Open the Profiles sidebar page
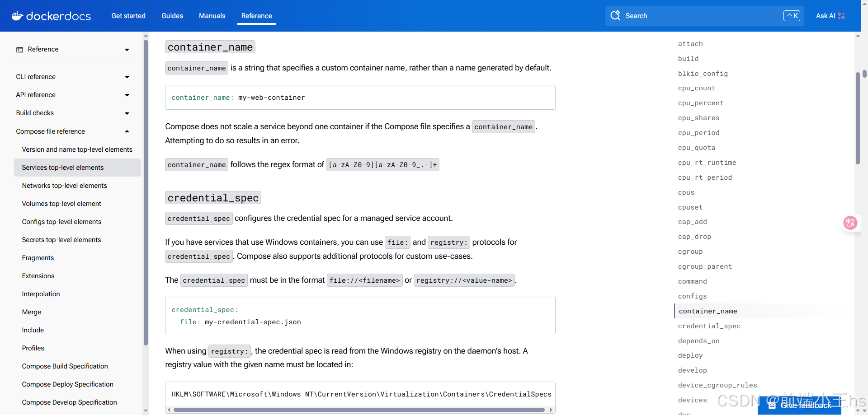Screen dimensions: 868x415 click(x=33, y=348)
